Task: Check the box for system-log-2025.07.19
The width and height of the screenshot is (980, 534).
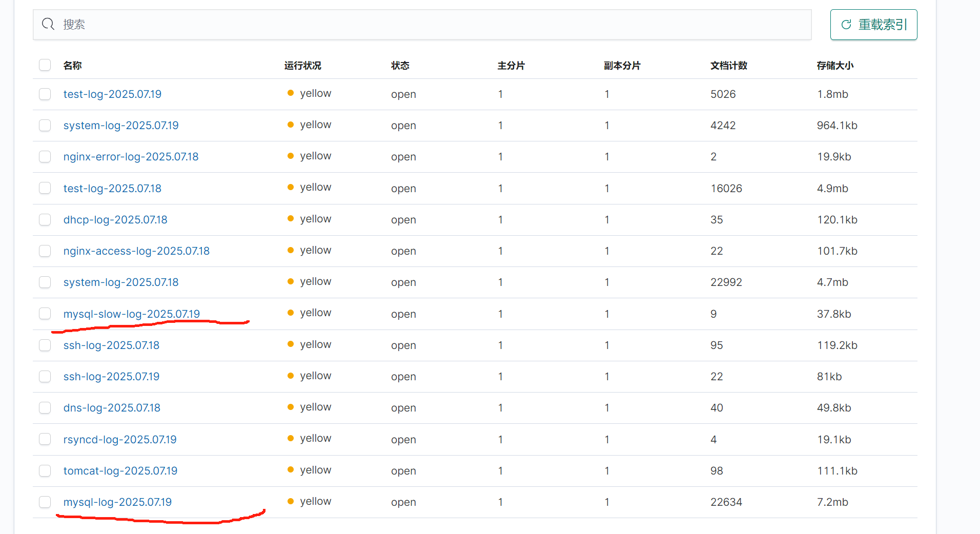Action: 45,126
